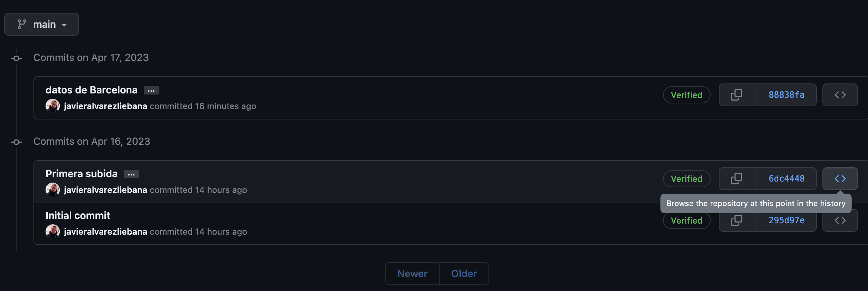The image size is (868, 291).
Task: Click Verified badge on Initial commit
Action: (x=686, y=221)
